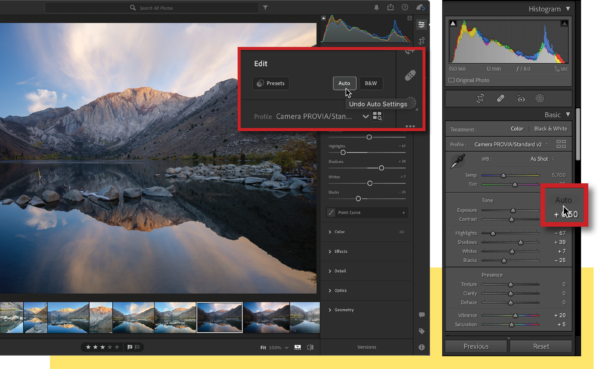This screenshot has width=600, height=369.
Task: Click the Temp slider handle
Action: 503,175
